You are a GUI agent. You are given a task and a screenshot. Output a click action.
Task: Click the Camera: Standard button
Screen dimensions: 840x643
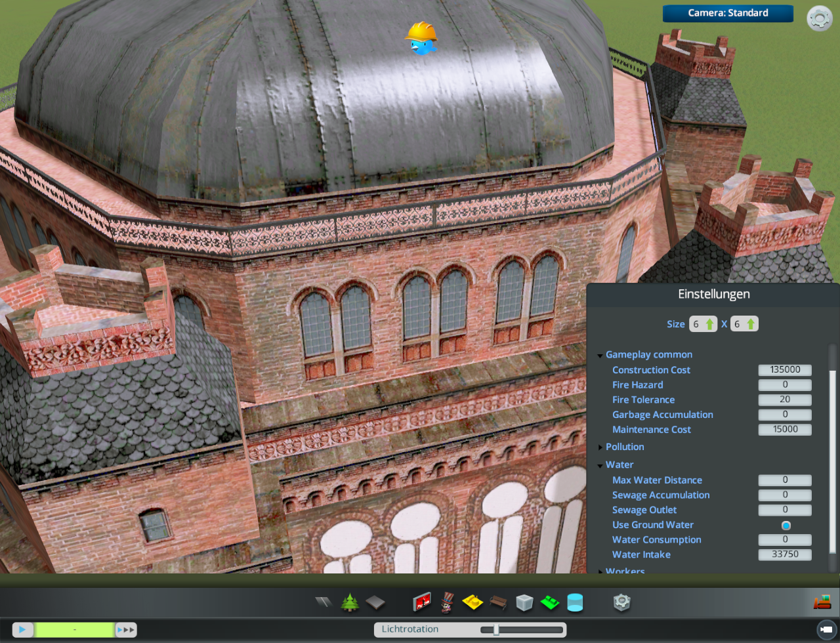pos(728,13)
